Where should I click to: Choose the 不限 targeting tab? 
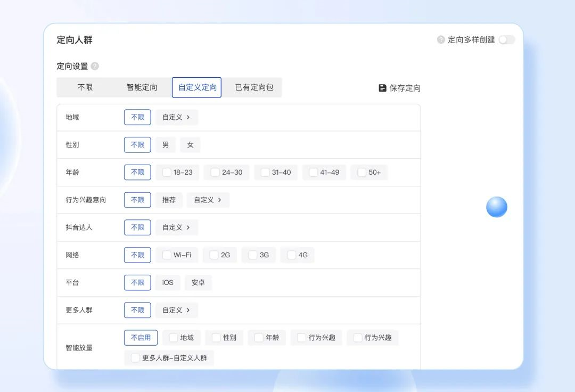pyautogui.click(x=85, y=87)
